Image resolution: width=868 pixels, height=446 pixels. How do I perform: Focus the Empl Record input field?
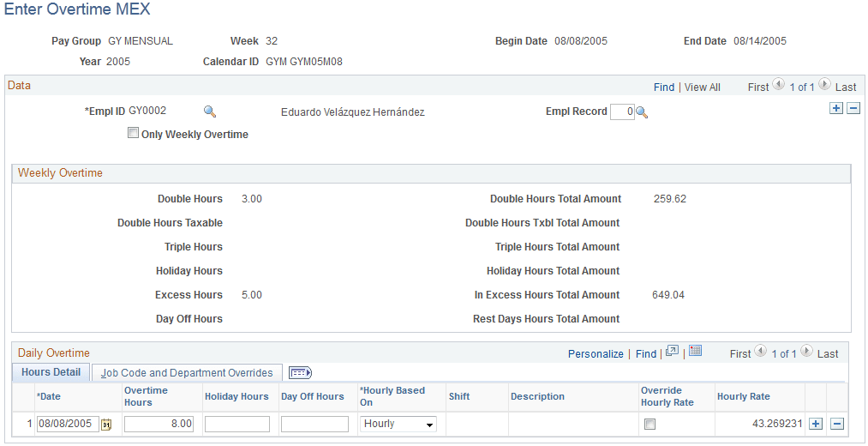[622, 111]
